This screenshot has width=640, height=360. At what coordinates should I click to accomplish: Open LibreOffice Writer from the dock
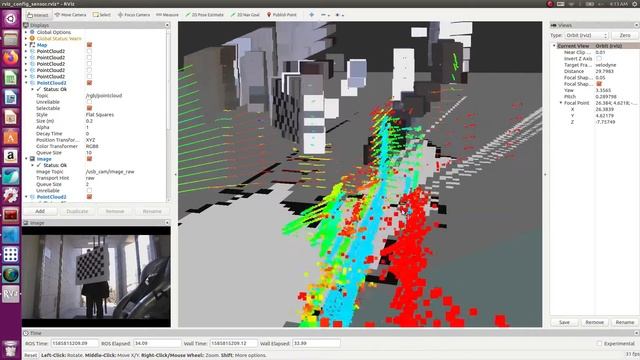tap(11, 98)
